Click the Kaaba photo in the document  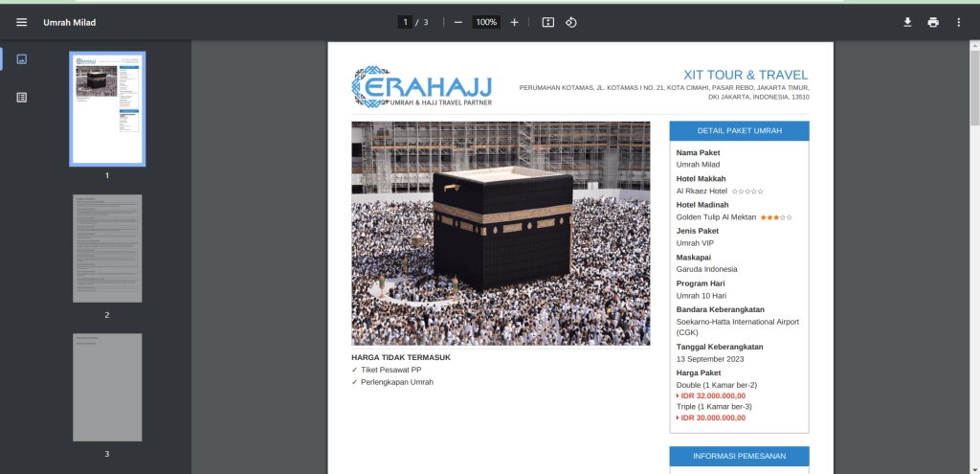coord(501,233)
